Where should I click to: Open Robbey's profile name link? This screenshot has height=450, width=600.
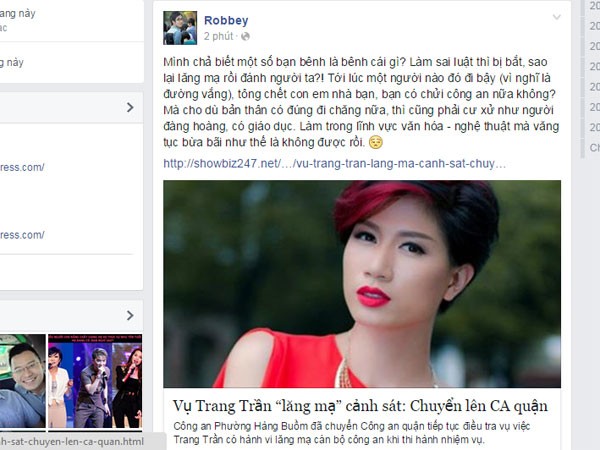226,20
